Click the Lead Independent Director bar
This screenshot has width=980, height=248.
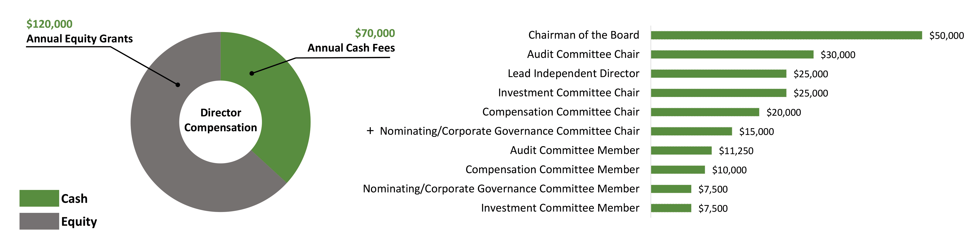[718, 74]
